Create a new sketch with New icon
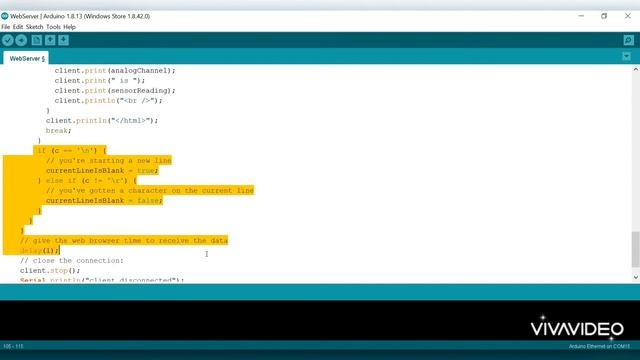The image size is (640, 360). (x=37, y=40)
